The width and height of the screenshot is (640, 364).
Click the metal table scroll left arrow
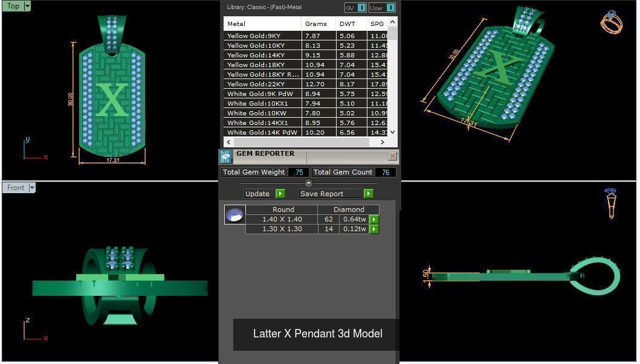[228, 142]
